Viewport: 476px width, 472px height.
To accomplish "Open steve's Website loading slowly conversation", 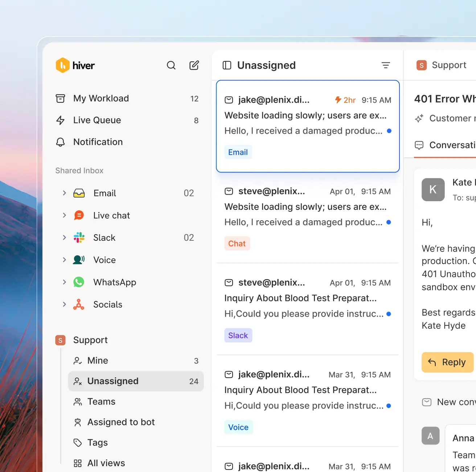I will [308, 218].
